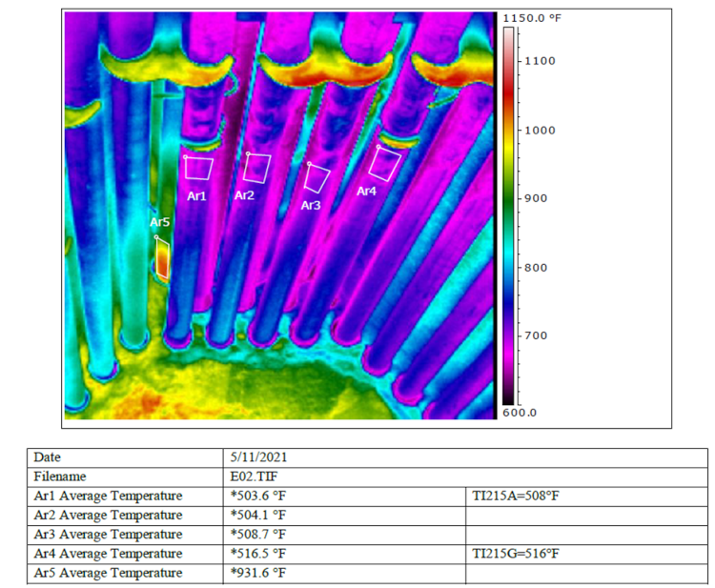Click the Ar5 text label
Screen dimensions: 715x588
pyautogui.click(x=160, y=222)
